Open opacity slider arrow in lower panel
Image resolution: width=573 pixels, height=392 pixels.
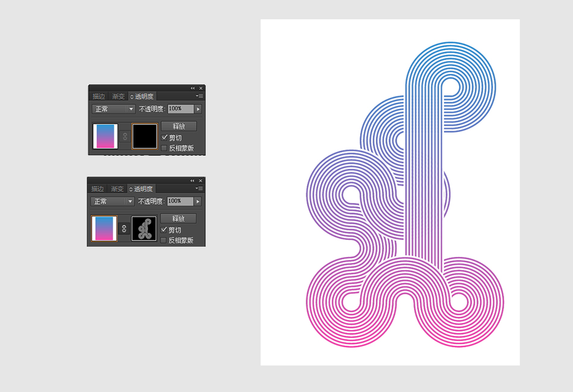[198, 201]
